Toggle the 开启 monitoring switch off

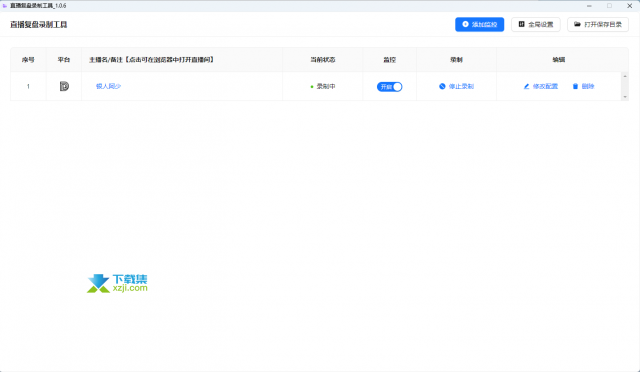point(389,87)
